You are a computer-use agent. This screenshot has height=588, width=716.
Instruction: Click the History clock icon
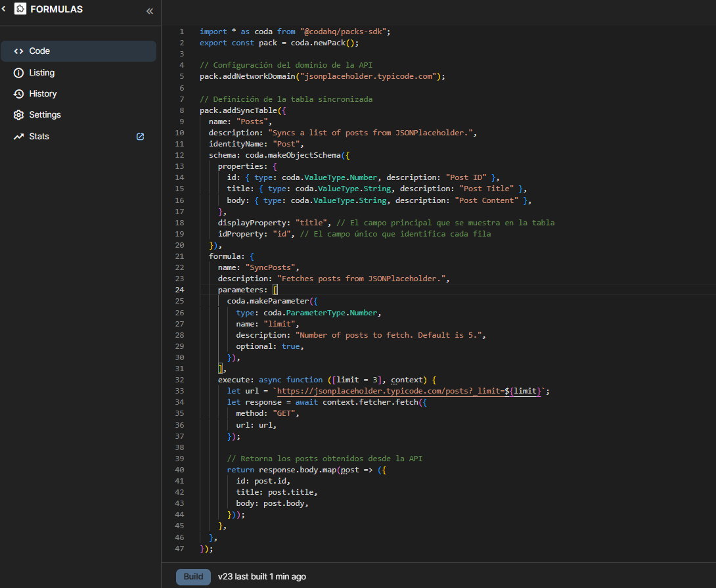click(18, 94)
